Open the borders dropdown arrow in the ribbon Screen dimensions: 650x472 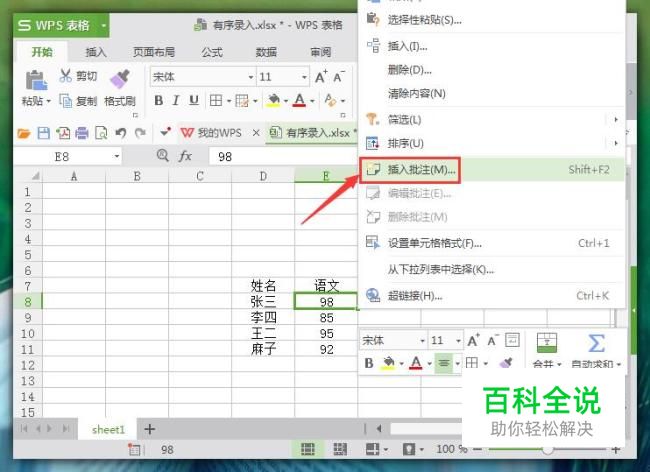click(x=229, y=101)
